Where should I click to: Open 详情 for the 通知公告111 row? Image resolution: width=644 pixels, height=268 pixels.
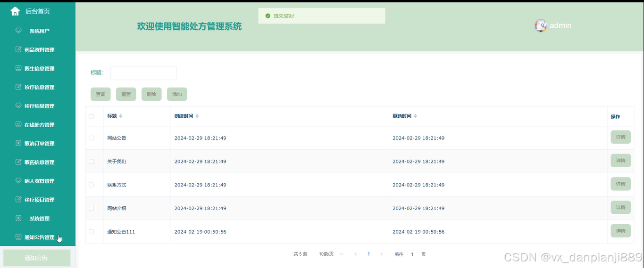pyautogui.click(x=620, y=231)
